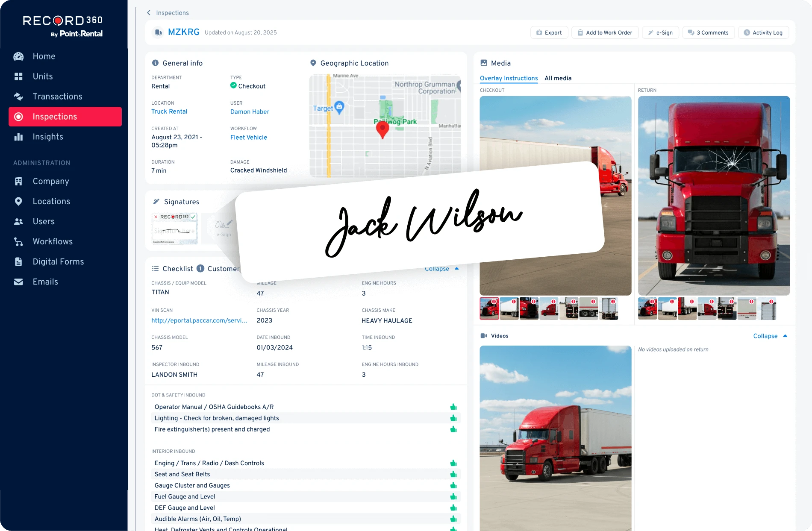The height and width of the screenshot is (531, 812).
Task: Export the MZKRG inspection
Action: [549, 32]
